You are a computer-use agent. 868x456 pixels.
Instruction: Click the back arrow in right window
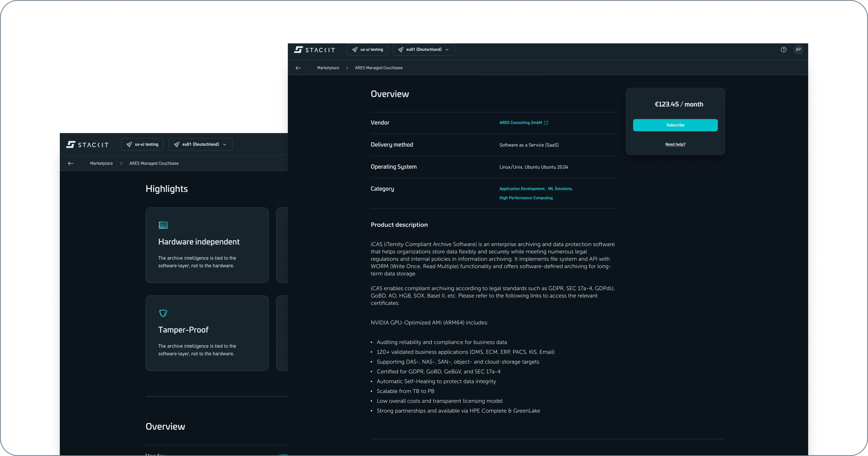coord(298,68)
